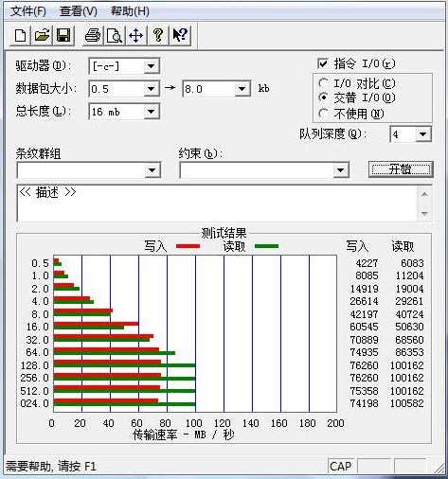Open the 队列深度 queue depth dropdown
This screenshot has height=479, width=448.
(x=423, y=134)
